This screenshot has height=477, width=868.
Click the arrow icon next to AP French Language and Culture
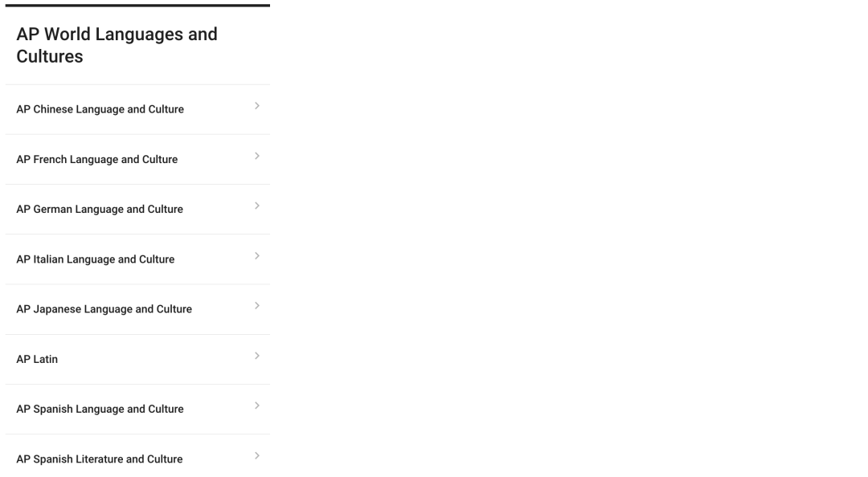coord(257,156)
